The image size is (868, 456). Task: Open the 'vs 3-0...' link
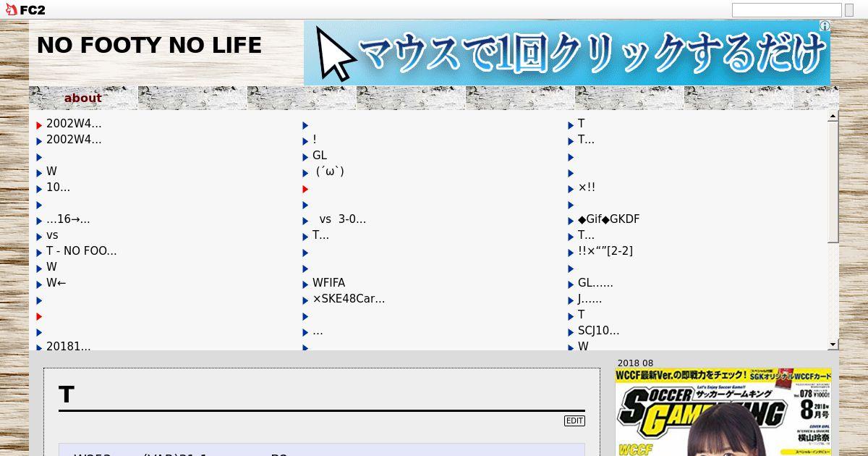click(342, 219)
